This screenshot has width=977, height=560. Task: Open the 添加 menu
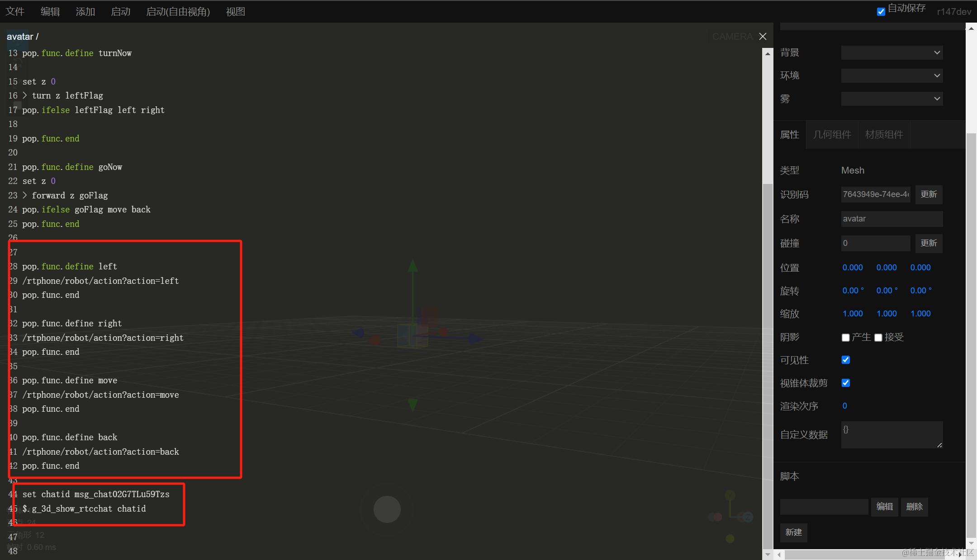pyautogui.click(x=85, y=12)
